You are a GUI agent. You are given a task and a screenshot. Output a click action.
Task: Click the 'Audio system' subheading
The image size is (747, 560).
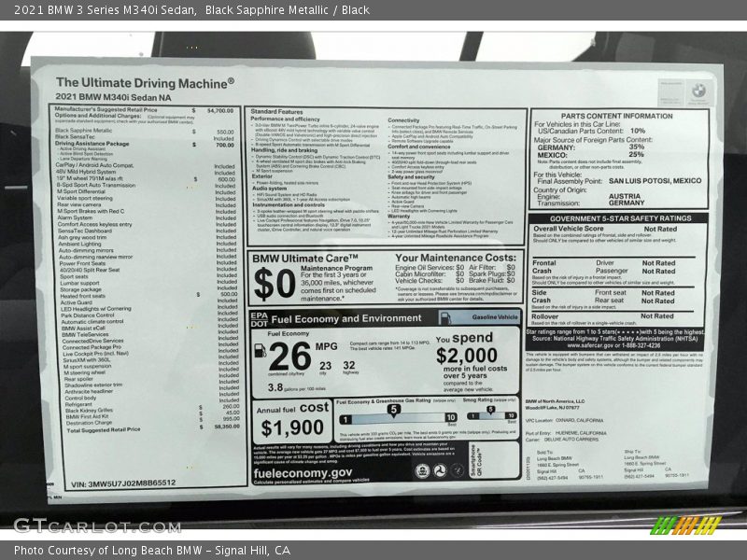coord(269,189)
